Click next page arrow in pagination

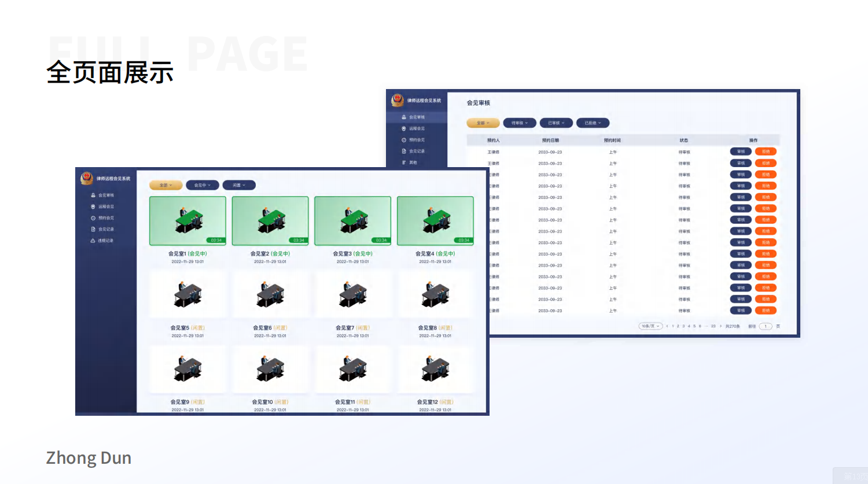coord(720,326)
